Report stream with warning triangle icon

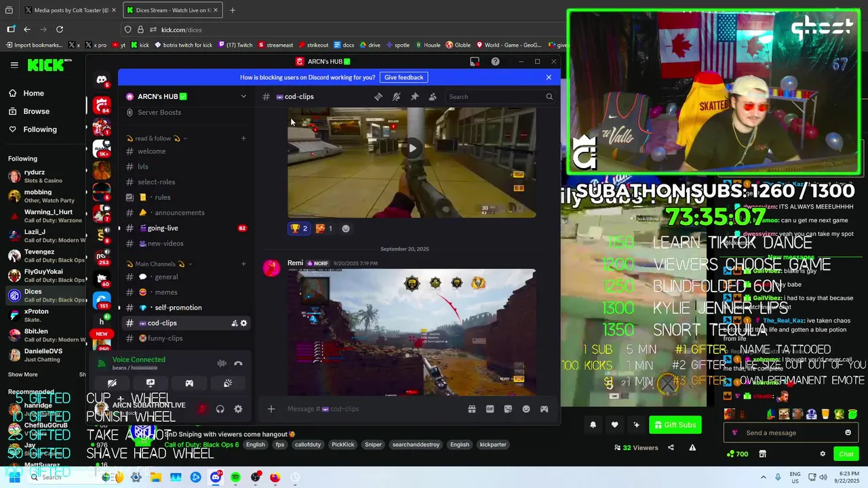point(692,447)
